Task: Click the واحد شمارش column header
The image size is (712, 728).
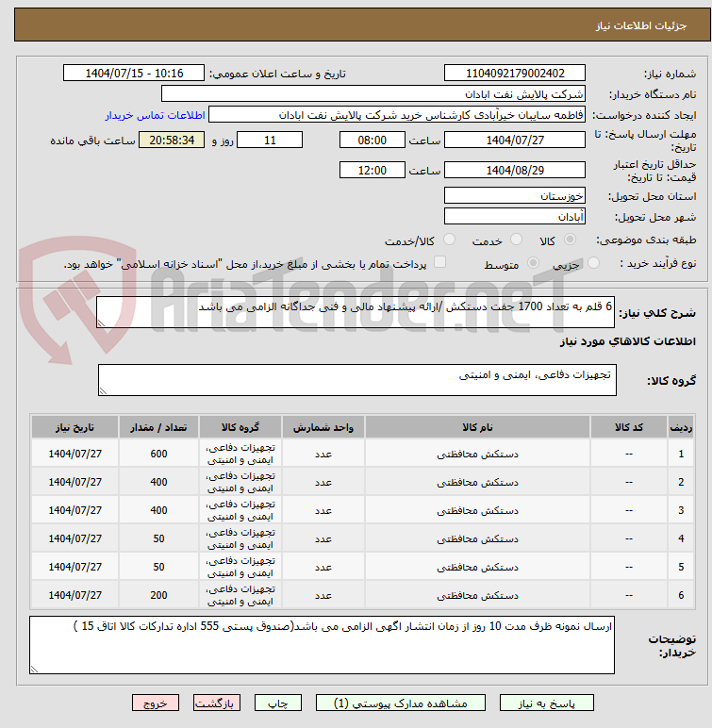Action: pyautogui.click(x=323, y=426)
